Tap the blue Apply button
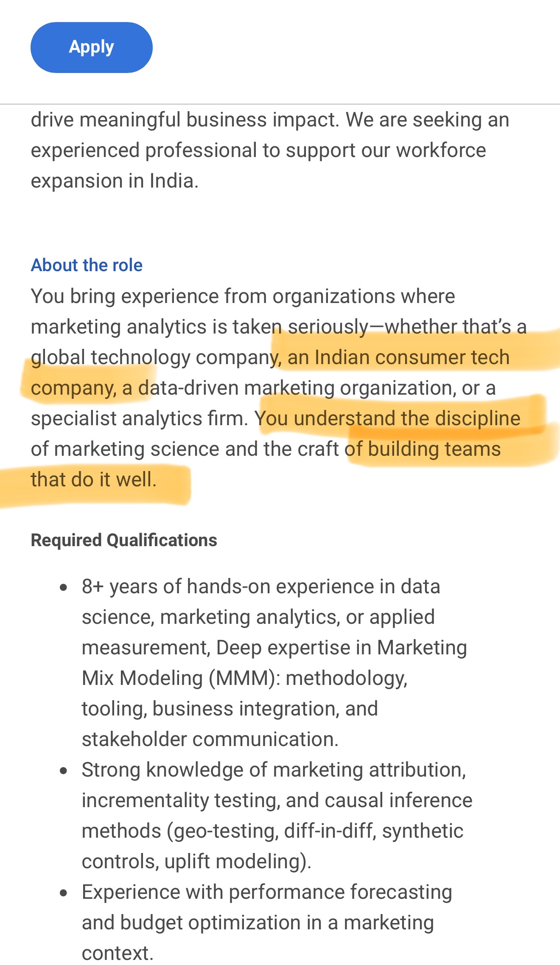This screenshot has width=560, height=965. (91, 47)
